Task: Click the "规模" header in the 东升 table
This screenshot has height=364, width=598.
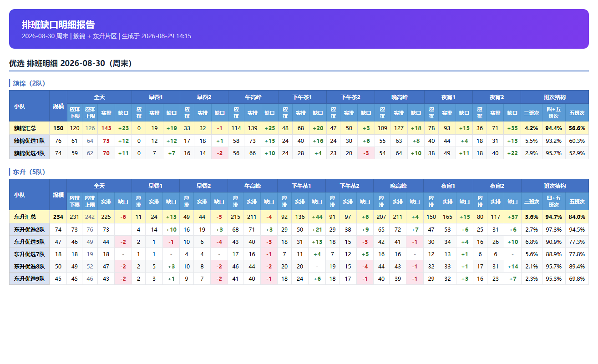Action: 58,195
